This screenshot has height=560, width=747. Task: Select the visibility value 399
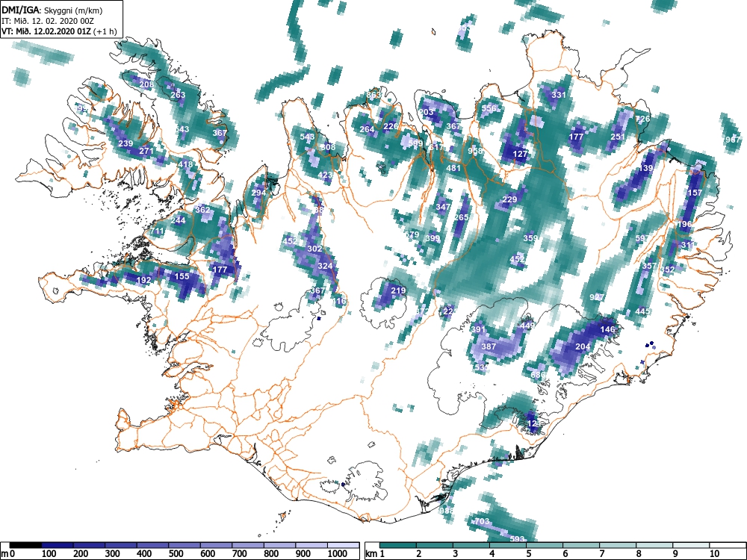coord(433,238)
